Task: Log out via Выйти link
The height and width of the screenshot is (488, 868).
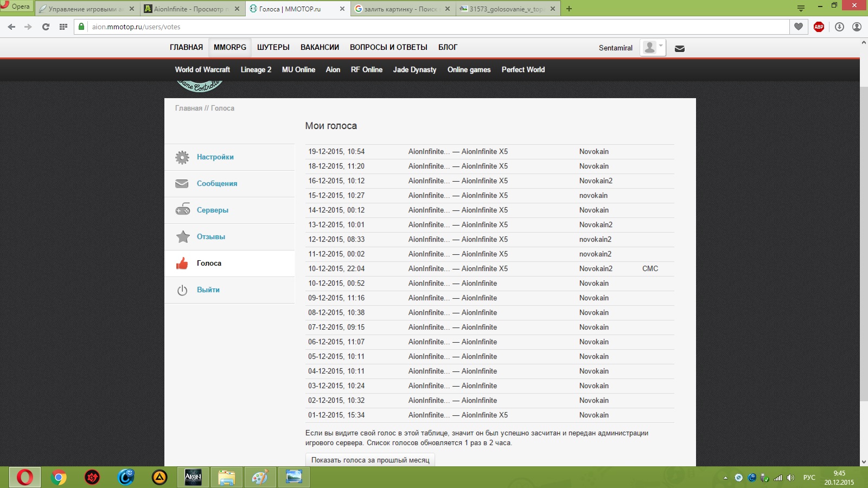Action: point(208,290)
